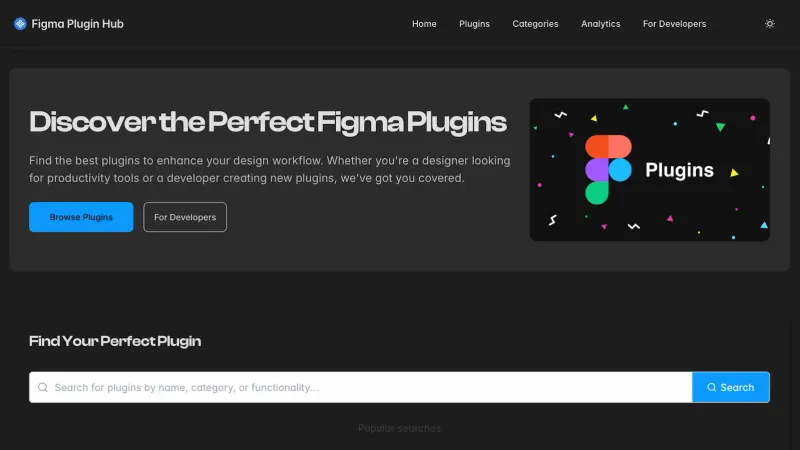
Task: Click the colorful Figma logo in the banner
Action: [x=608, y=169]
